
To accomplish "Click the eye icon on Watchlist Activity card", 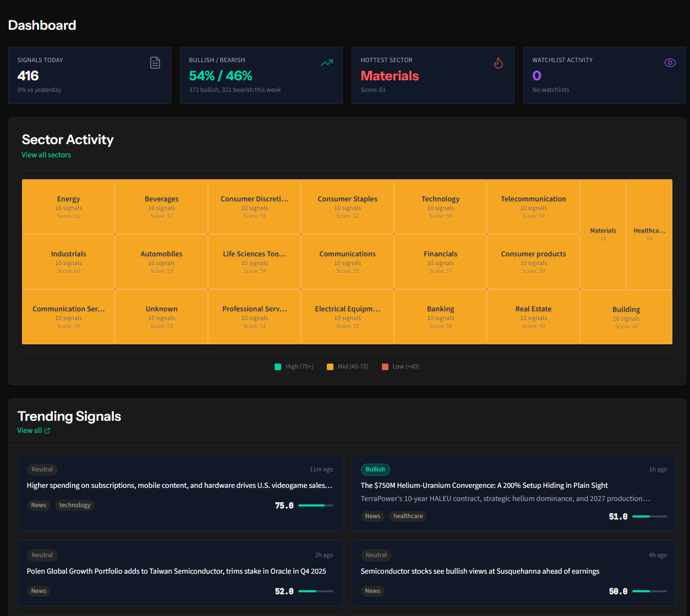I will click(x=670, y=63).
